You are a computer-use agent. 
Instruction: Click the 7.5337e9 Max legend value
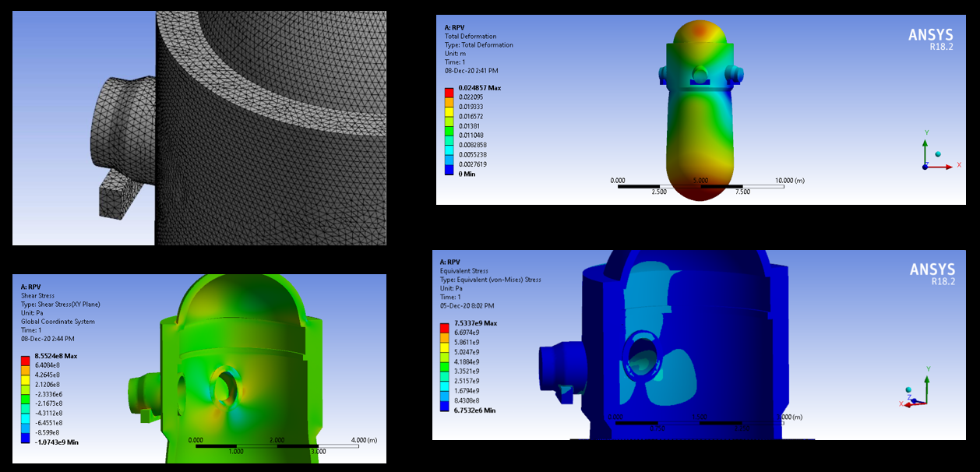click(475, 323)
